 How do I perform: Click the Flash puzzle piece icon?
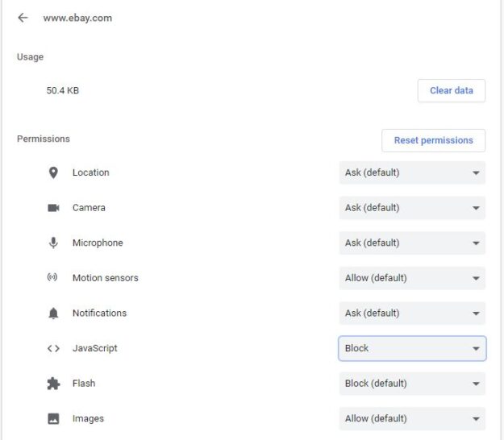pos(53,384)
